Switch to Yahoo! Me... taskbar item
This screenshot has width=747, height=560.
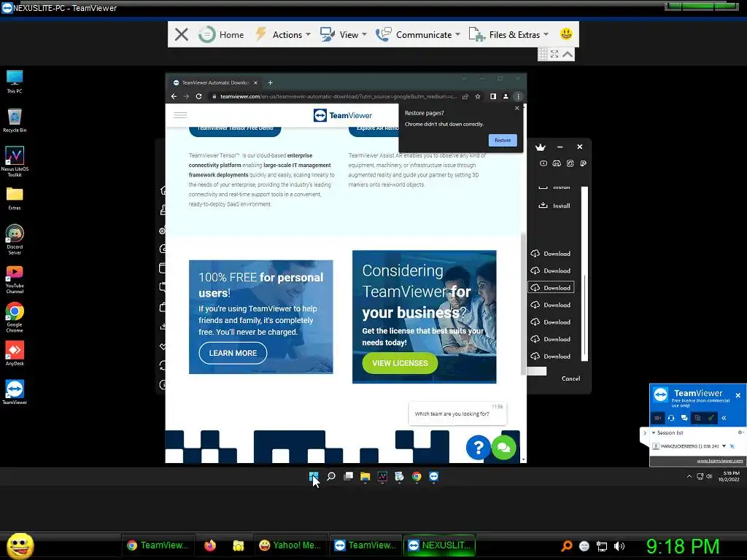click(x=290, y=545)
